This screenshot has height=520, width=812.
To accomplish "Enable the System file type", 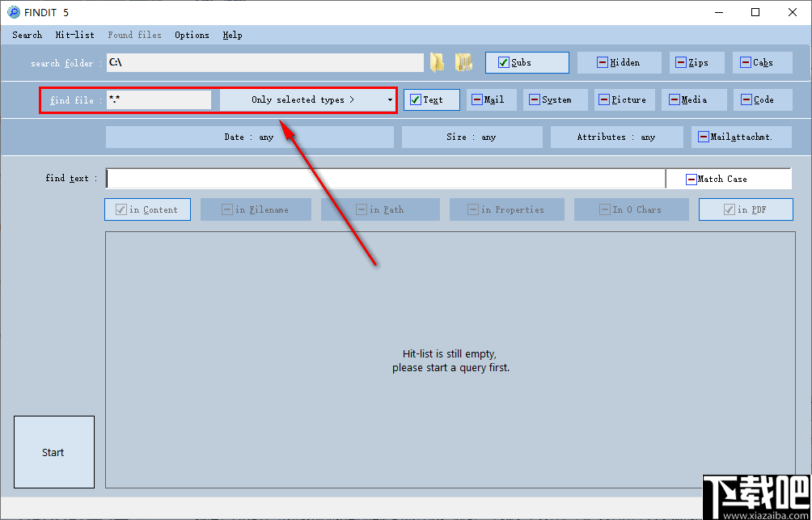I will coord(556,100).
